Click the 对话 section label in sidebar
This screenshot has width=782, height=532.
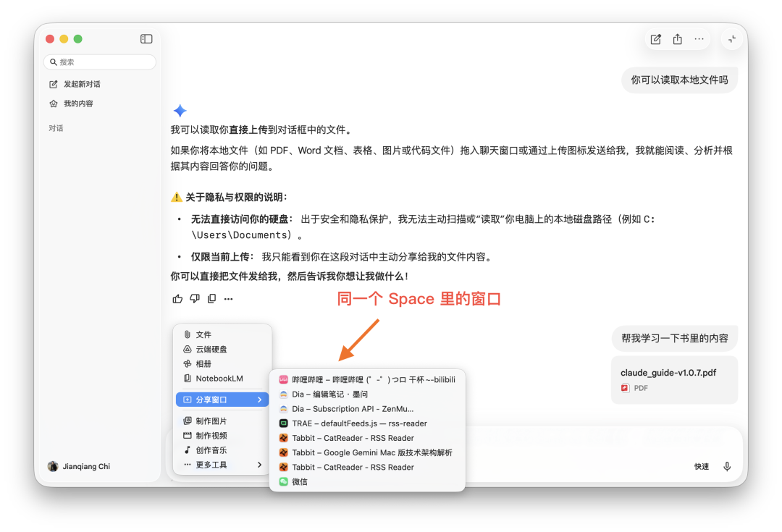coord(56,128)
